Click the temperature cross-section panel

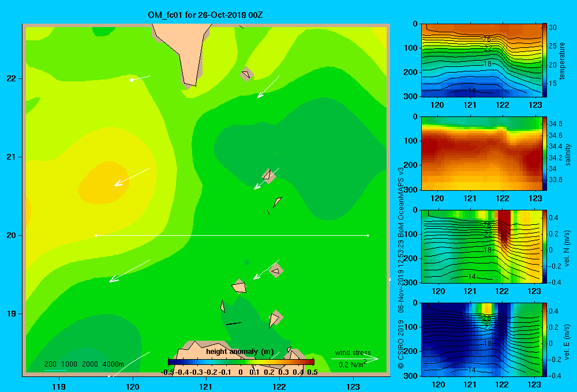click(481, 61)
